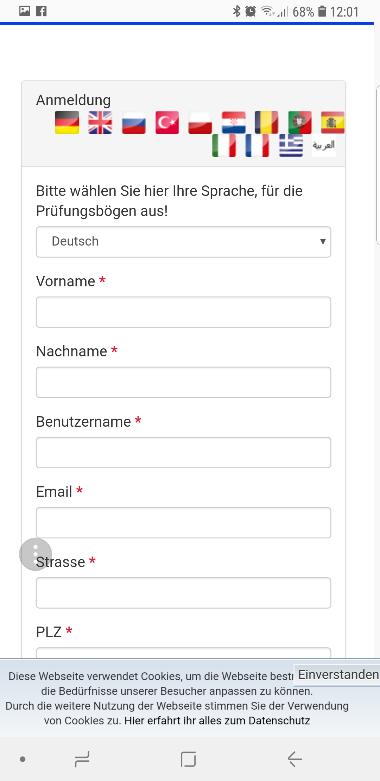Tap the floating three-dot menu button
The width and height of the screenshot is (380, 781).
pos(35,554)
